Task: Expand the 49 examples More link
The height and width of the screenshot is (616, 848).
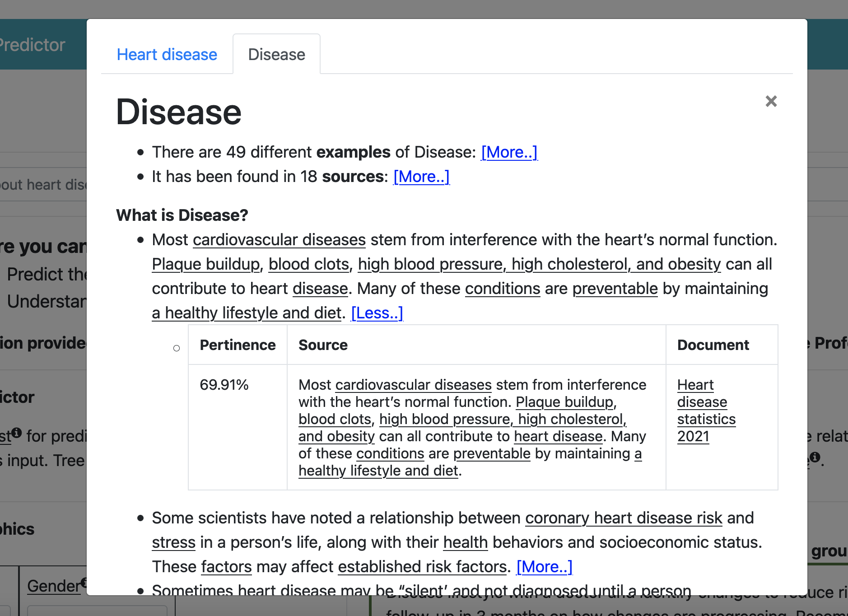Action: coord(509,152)
